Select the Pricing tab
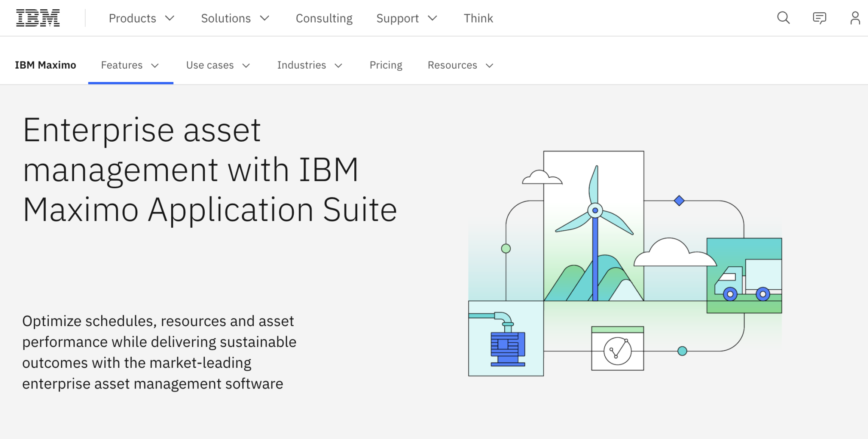868x439 pixels. point(386,65)
